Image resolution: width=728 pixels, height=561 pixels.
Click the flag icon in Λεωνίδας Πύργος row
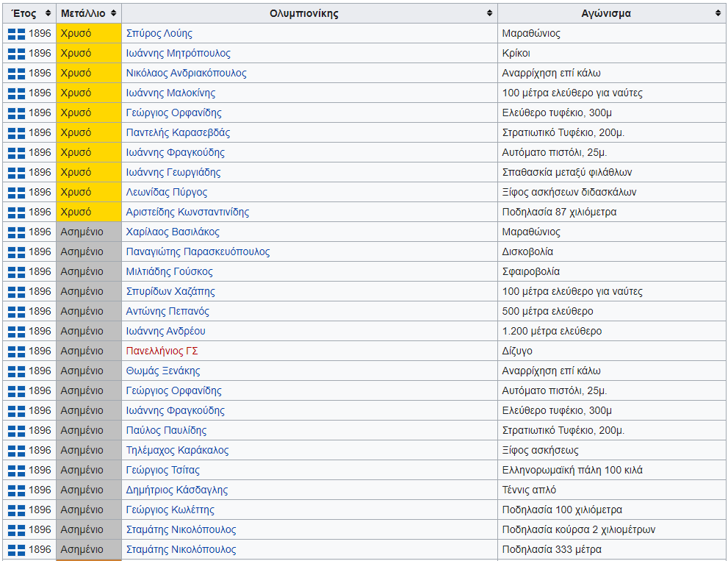tap(16, 193)
